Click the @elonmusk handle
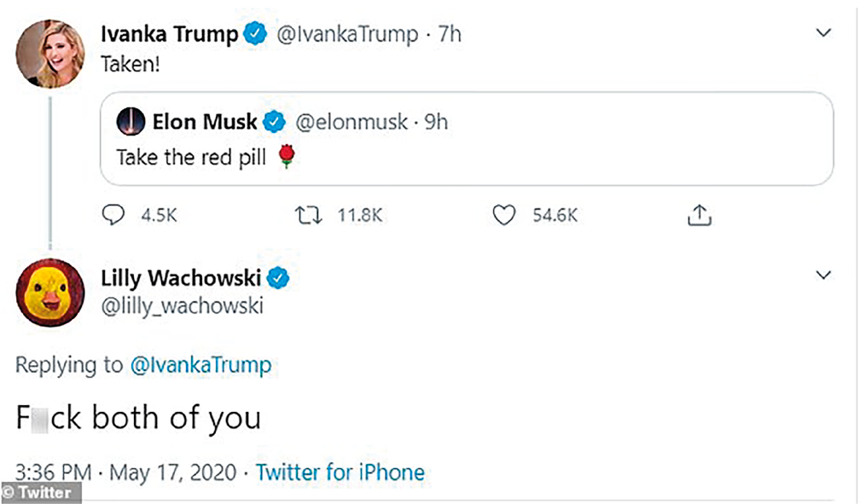859x504 pixels. 351,122
